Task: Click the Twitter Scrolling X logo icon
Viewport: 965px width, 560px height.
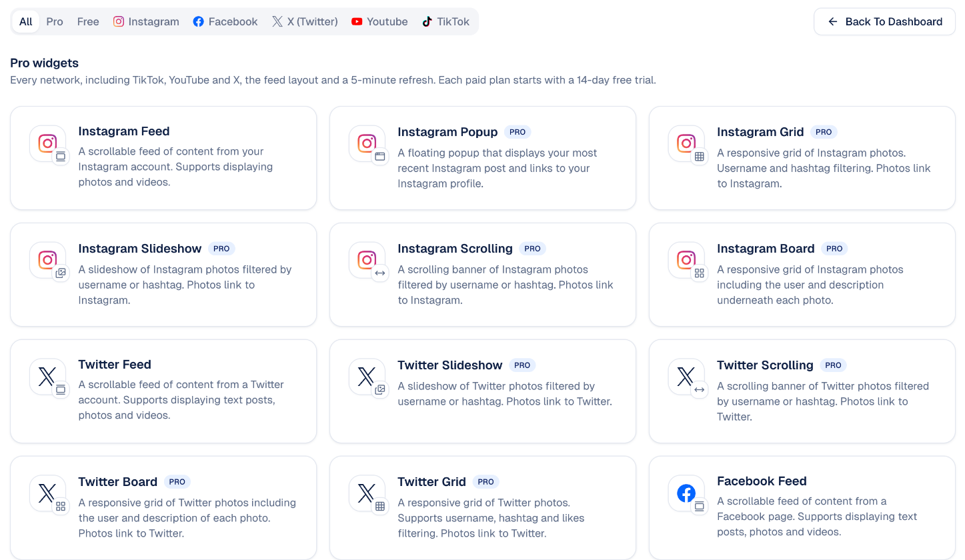Action: pyautogui.click(x=686, y=377)
